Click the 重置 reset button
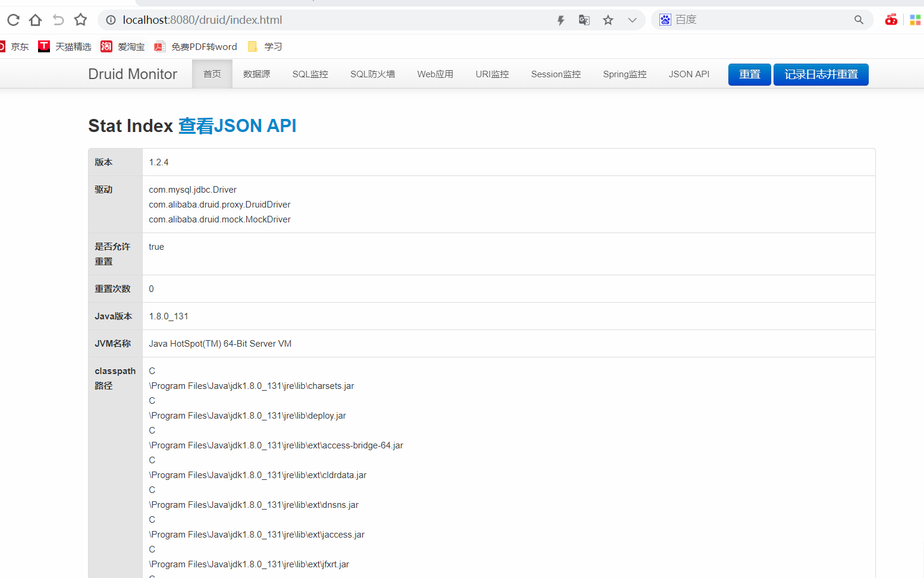The image size is (924, 578). (x=749, y=74)
